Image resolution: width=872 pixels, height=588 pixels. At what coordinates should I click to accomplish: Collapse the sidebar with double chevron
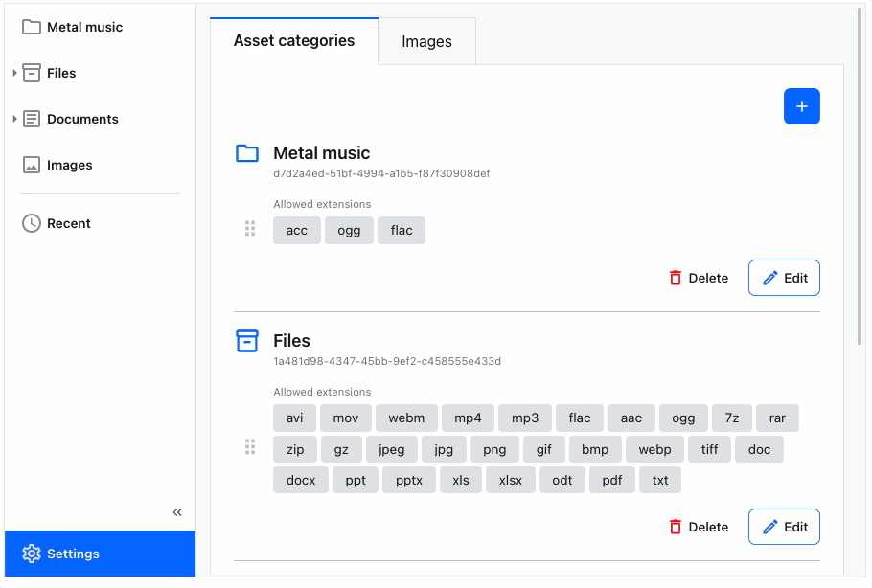click(177, 512)
